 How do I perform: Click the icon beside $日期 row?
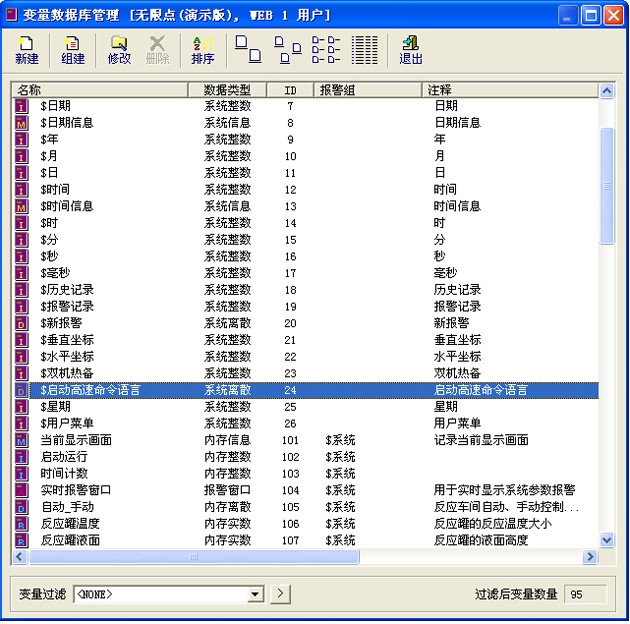point(21,106)
